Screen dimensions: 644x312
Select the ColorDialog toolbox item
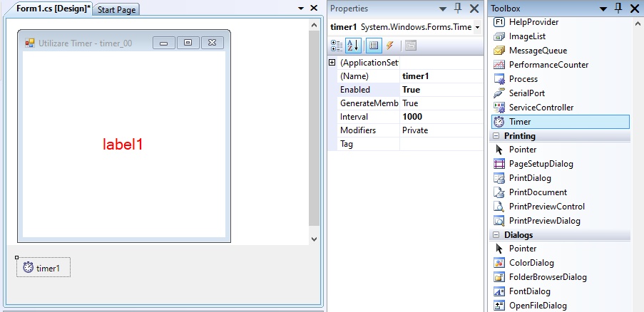pyautogui.click(x=531, y=263)
